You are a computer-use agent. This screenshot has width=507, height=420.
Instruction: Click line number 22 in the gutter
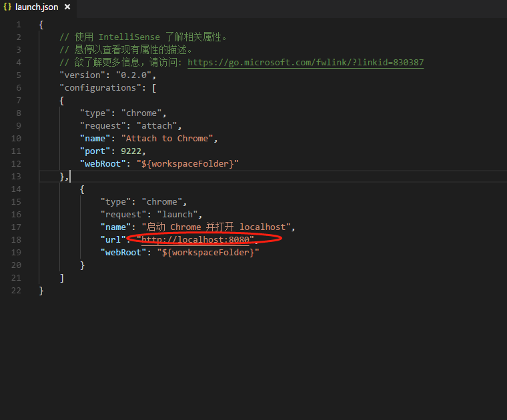click(16, 291)
